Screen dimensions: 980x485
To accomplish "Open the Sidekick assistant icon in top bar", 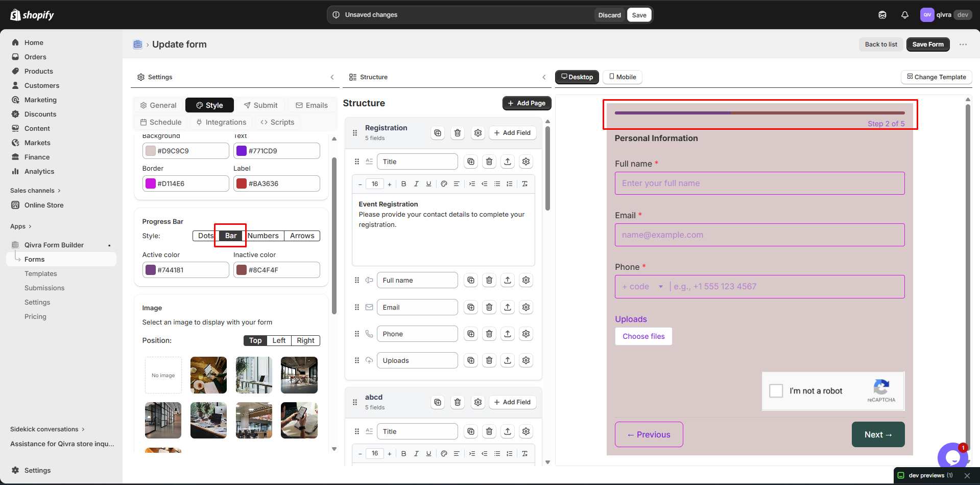I will coord(882,15).
